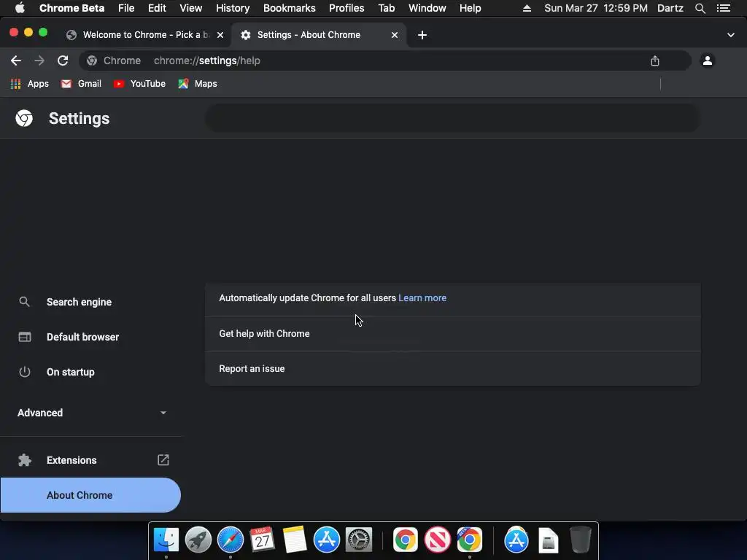747x560 pixels.
Task: Click the Learn more link
Action: point(422,298)
